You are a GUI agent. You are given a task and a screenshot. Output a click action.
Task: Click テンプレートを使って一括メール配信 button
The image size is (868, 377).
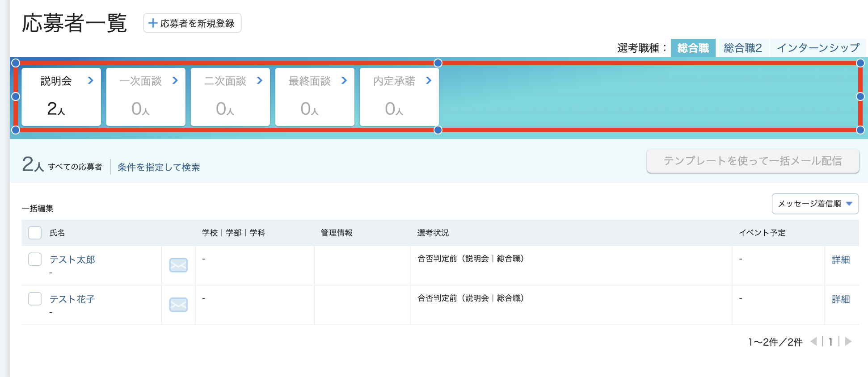click(753, 161)
